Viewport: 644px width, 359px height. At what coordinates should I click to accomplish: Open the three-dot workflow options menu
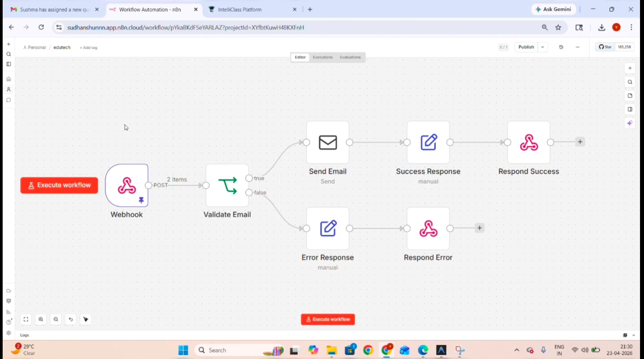click(x=578, y=47)
